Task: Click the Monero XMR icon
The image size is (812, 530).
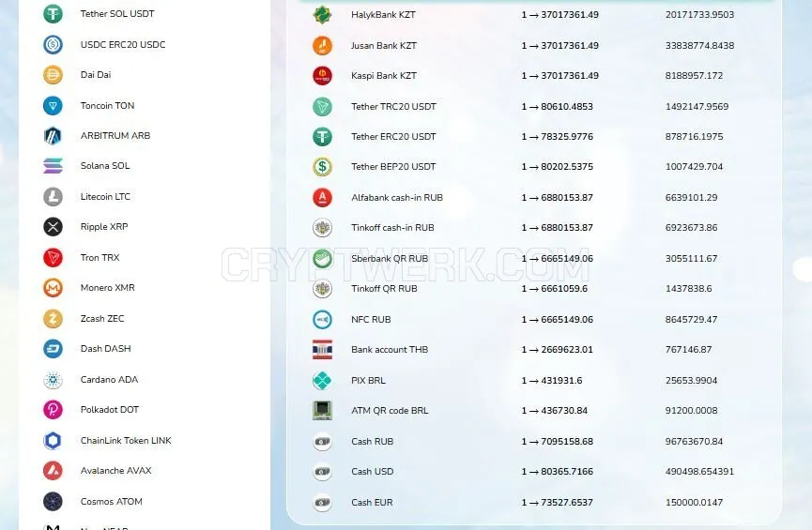Action: (53, 288)
